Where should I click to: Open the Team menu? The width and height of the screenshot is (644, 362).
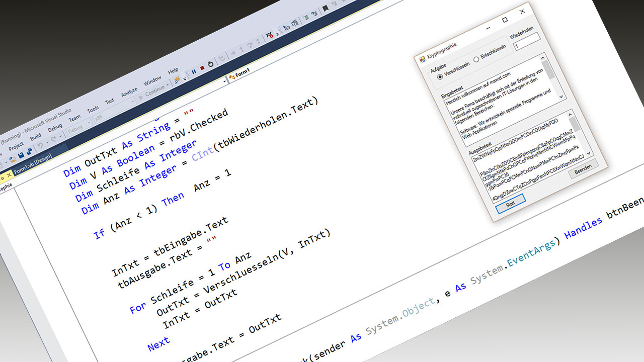(74, 118)
